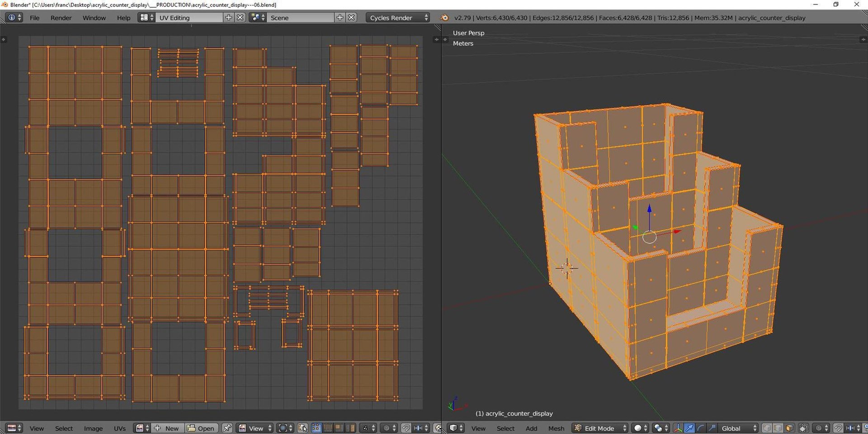Select UV vertex selection mode
Image resolution: width=868 pixels, height=434 pixels.
coord(316,428)
